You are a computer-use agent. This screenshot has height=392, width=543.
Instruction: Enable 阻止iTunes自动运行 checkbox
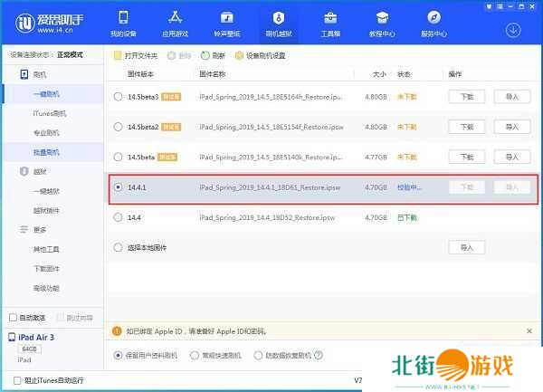click(x=12, y=379)
